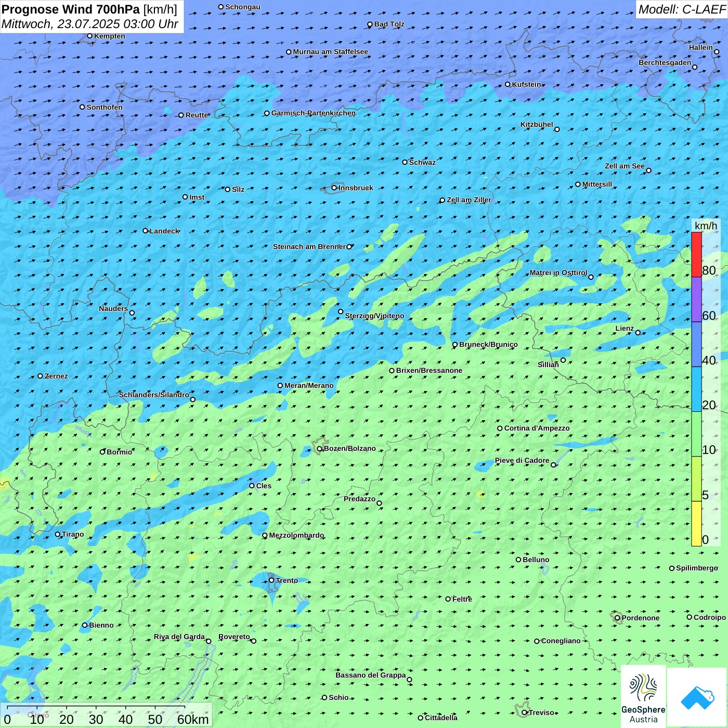Click the Schwaz location dot
Viewport: 728px width, 728px height.
[405, 162]
